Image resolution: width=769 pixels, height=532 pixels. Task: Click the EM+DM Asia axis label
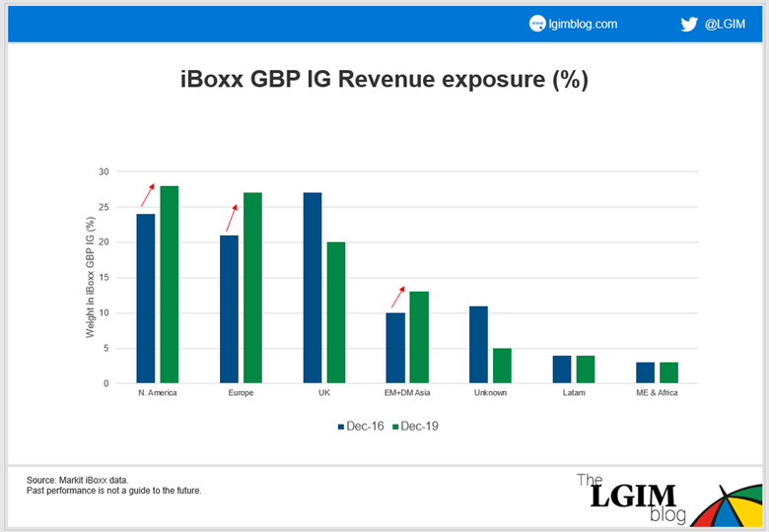(x=407, y=393)
